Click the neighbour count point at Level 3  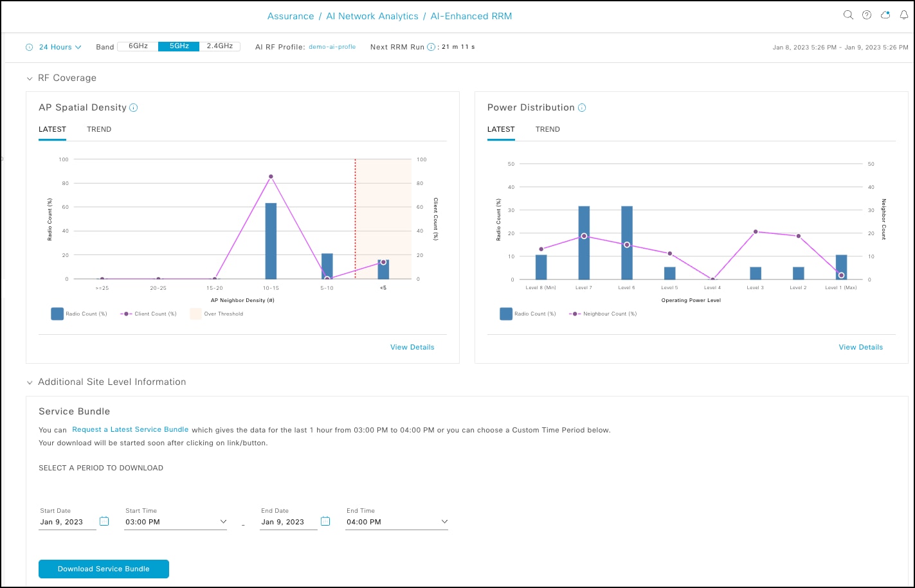(x=756, y=231)
